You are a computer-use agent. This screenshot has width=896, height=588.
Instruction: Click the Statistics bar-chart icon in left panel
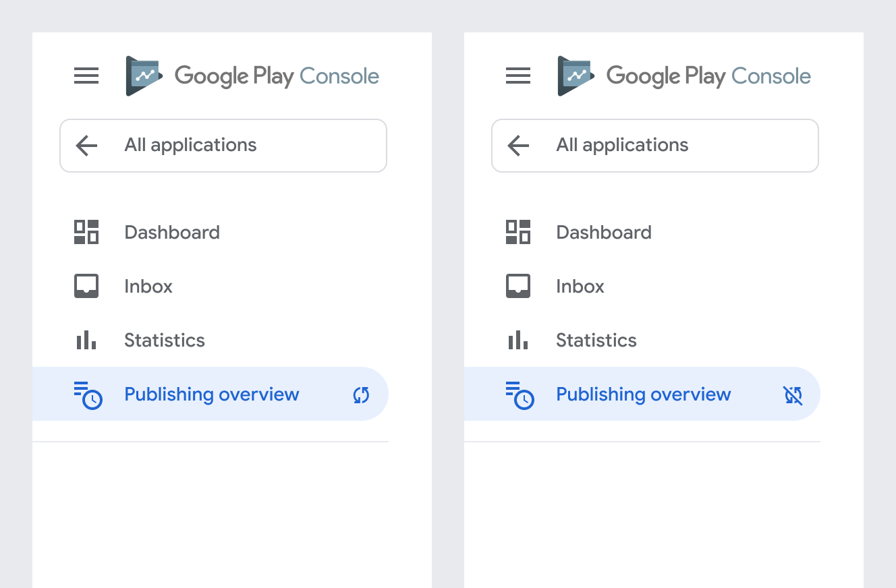click(86, 340)
